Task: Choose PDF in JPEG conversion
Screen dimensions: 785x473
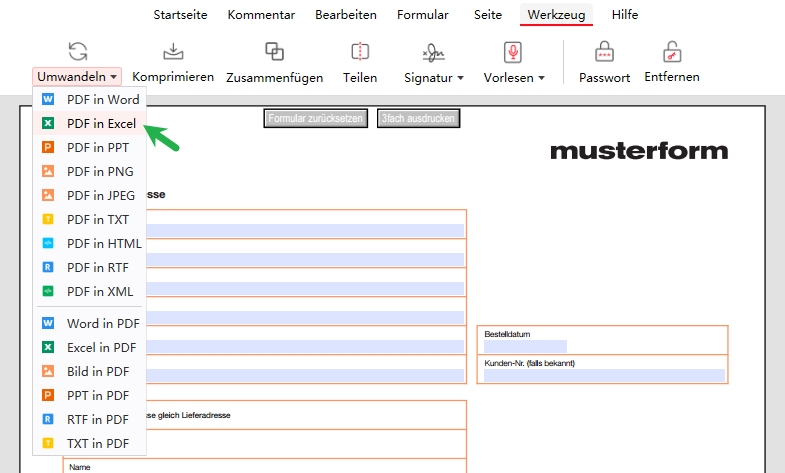Action: 90,195
